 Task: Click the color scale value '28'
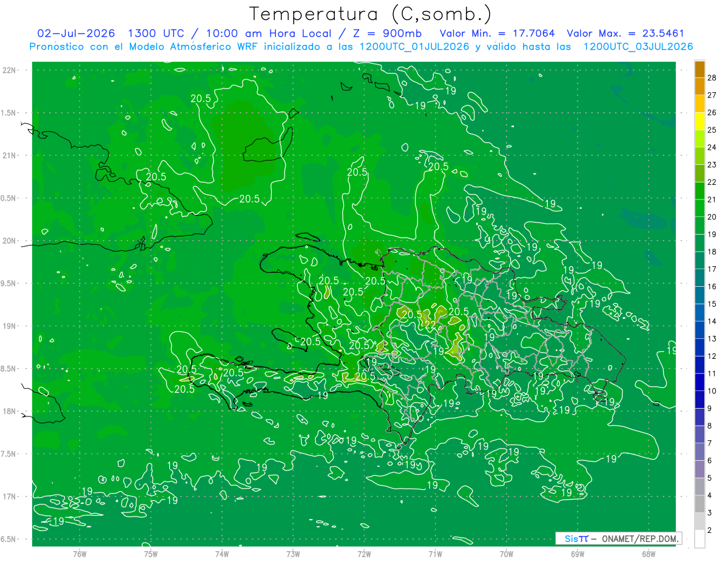[x=712, y=78]
